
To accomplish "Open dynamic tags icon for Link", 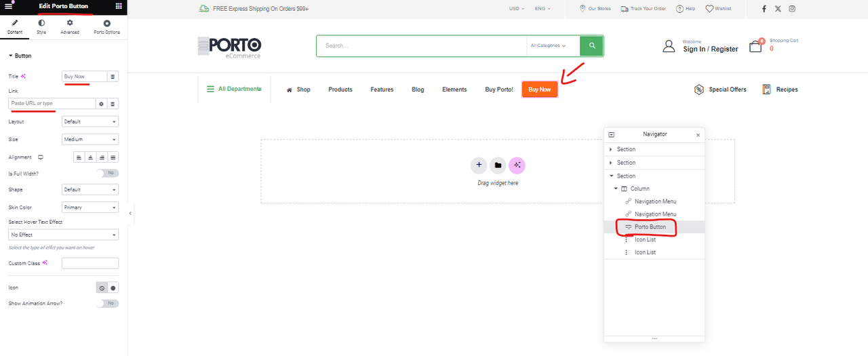I will pos(113,103).
